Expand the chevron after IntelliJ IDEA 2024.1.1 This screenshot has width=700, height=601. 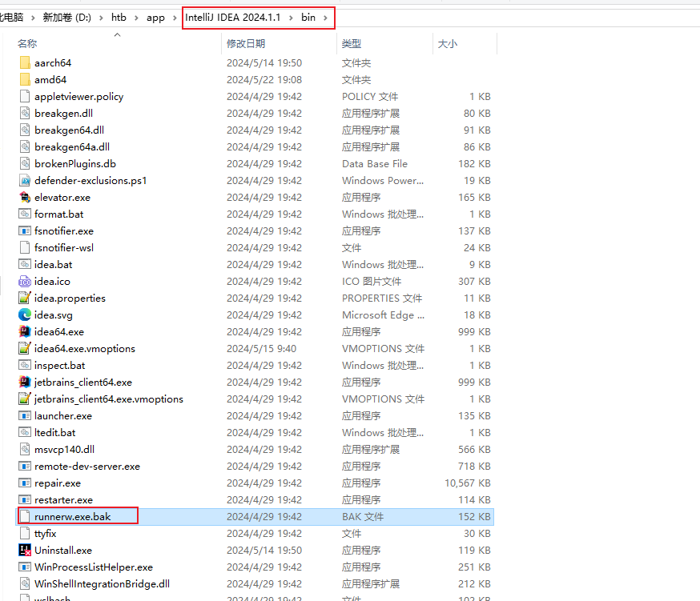(x=291, y=18)
